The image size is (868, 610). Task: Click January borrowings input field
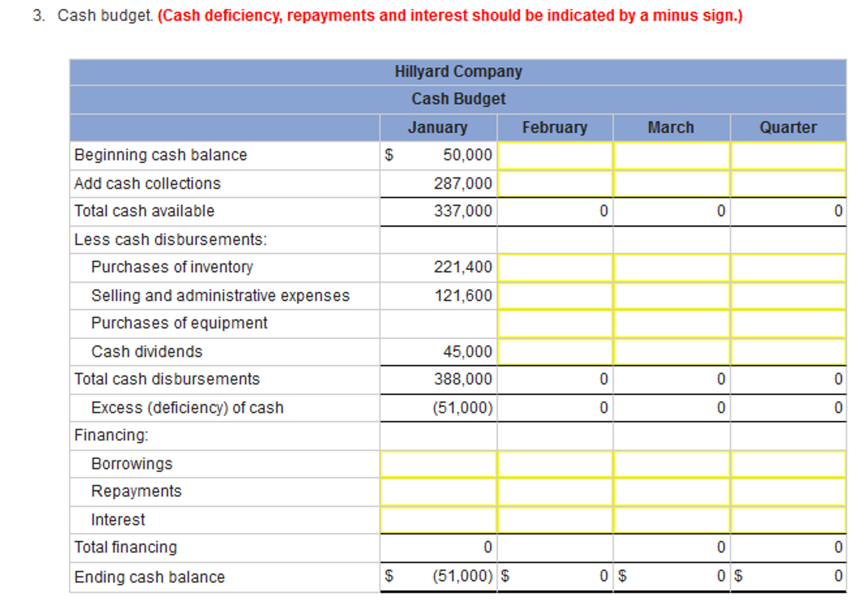point(438,464)
